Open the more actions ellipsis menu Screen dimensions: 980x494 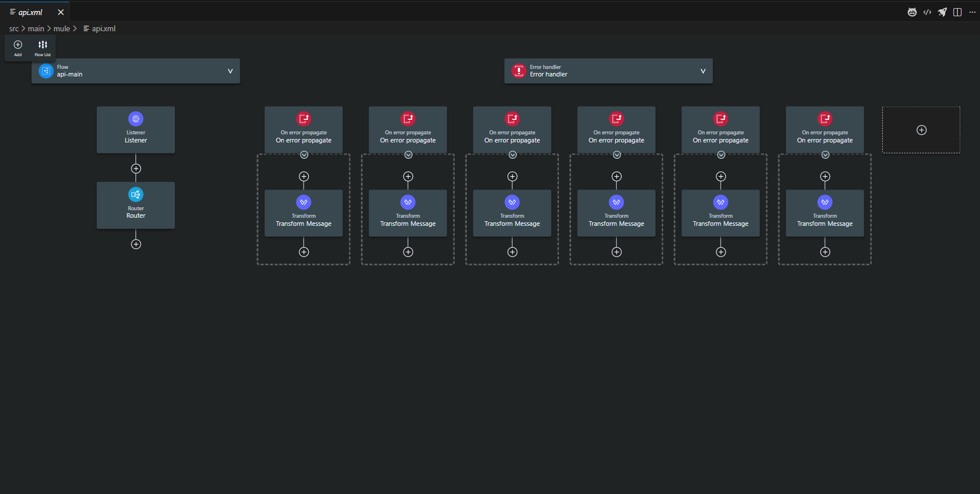972,12
